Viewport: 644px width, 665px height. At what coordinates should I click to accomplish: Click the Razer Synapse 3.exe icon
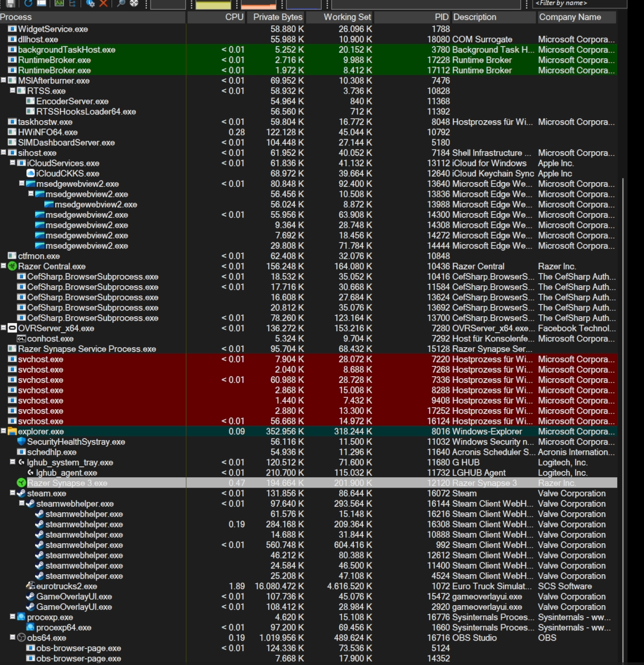(21, 483)
